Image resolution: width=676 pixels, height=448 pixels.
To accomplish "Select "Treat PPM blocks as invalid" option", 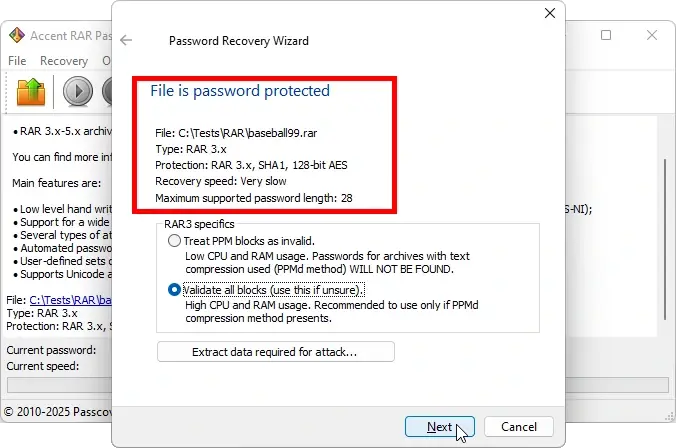I will pos(176,241).
